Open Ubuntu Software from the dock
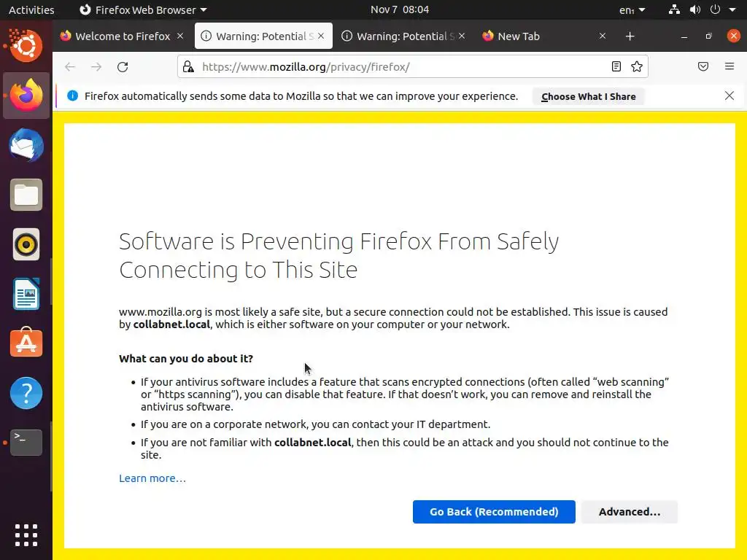 [x=26, y=343]
